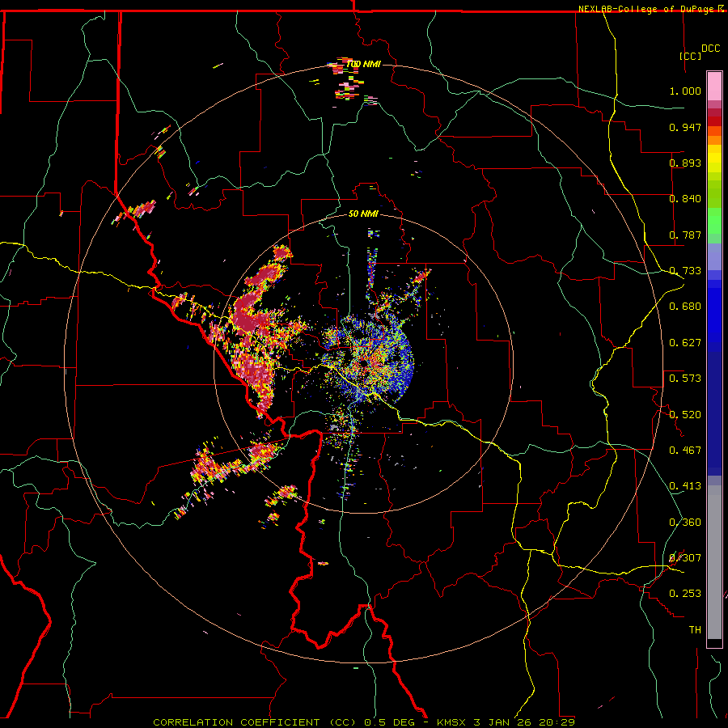Viewport: 728px width, 728px height.
Task: Select the 0.947 scale value
Action: tap(685, 127)
